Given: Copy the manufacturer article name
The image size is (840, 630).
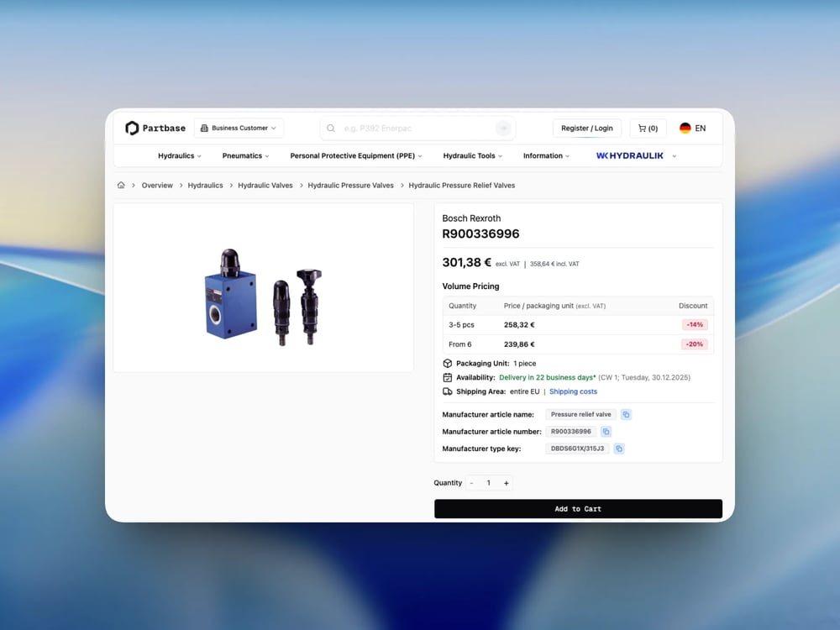Looking at the screenshot, I should (626, 415).
